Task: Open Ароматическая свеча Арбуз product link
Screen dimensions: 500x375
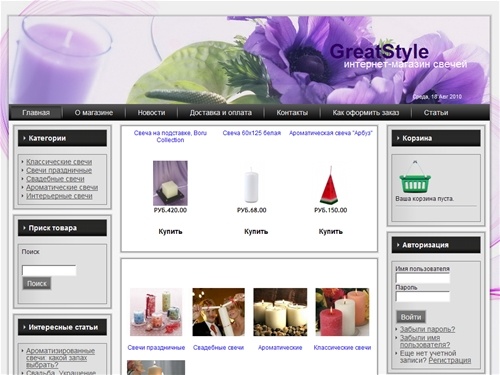Action: pos(331,133)
